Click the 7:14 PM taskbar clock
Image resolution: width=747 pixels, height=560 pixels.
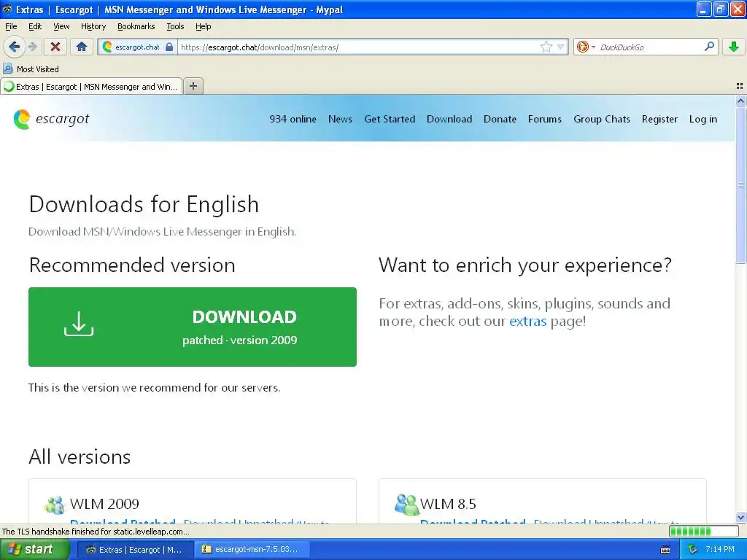pos(720,550)
